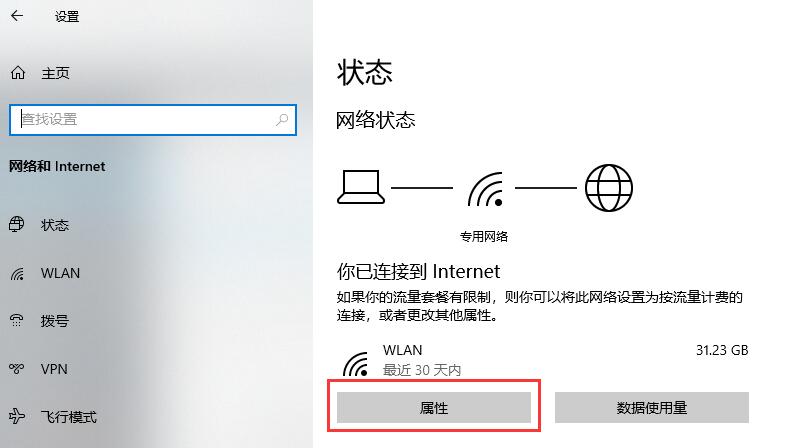
Task: Click the Wi-Fi signal icon in diagram
Action: (486, 189)
